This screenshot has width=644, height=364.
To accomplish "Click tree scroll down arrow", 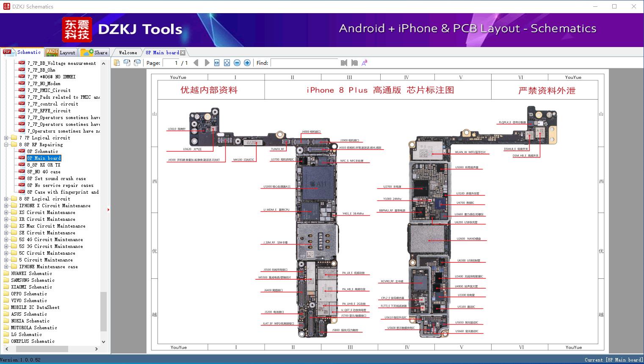I will click(104, 342).
